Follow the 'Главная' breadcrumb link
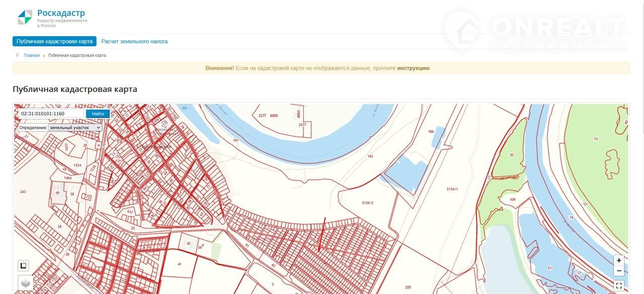 click(31, 55)
